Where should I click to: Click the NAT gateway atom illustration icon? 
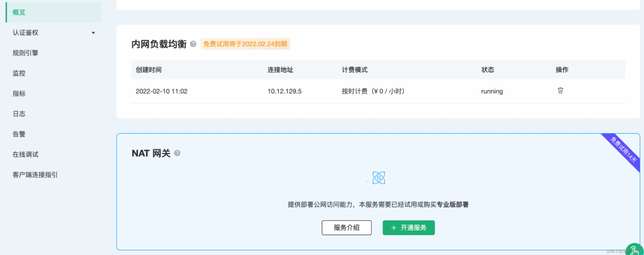tap(378, 178)
